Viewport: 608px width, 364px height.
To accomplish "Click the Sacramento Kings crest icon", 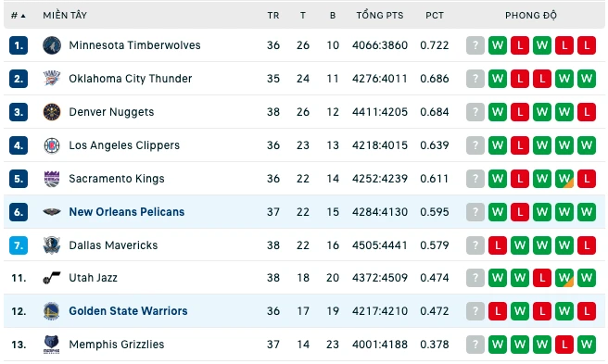I will [x=52, y=179].
